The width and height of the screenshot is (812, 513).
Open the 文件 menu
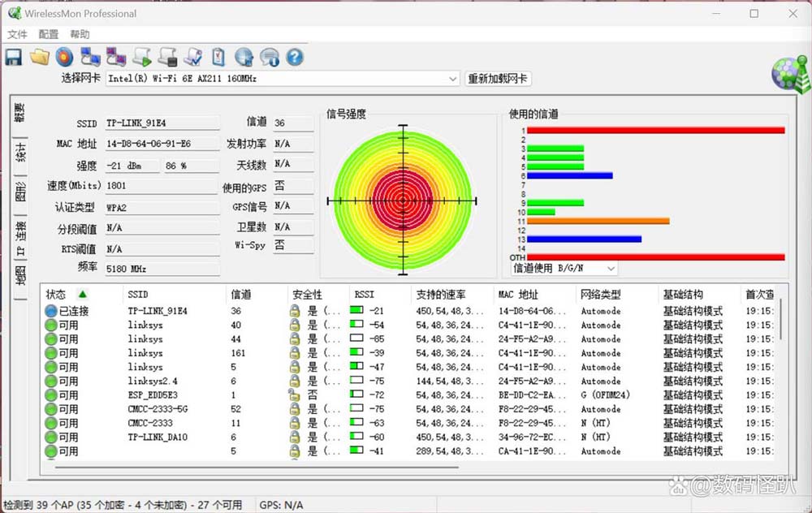click(x=17, y=34)
